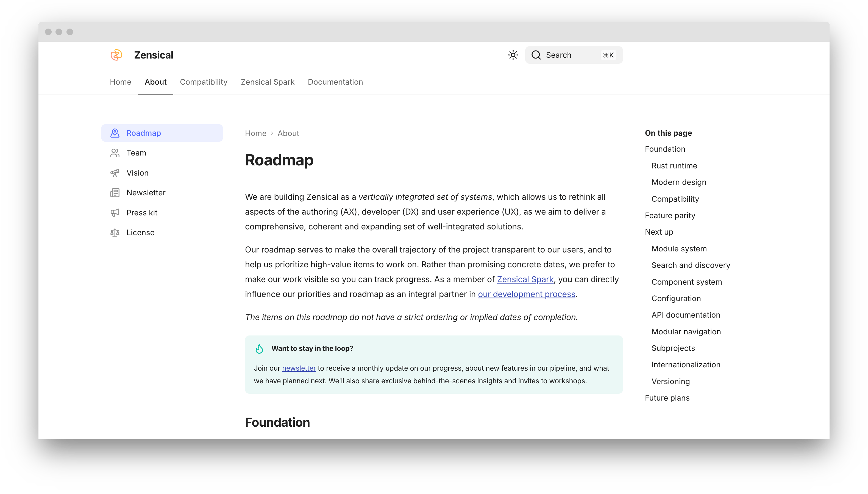Select the Home navigation tab

pos(120,82)
